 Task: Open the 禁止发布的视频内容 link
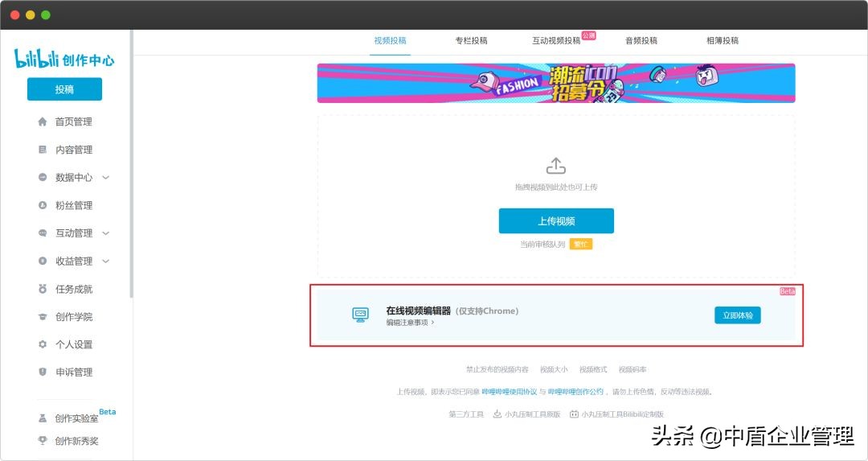pos(497,369)
